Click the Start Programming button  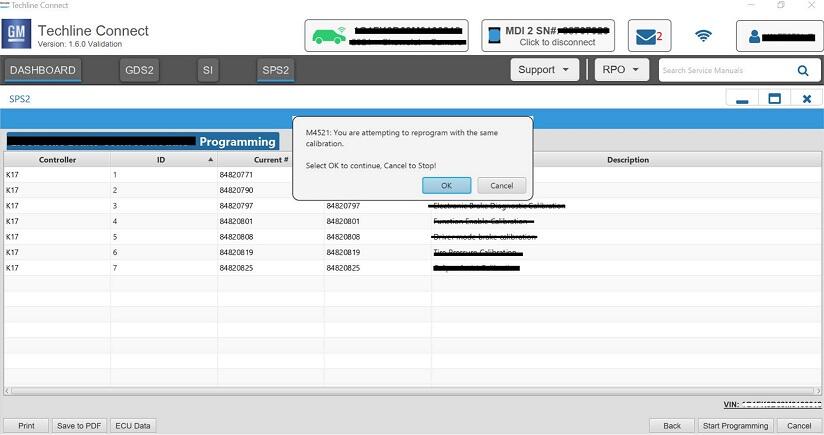click(735, 425)
